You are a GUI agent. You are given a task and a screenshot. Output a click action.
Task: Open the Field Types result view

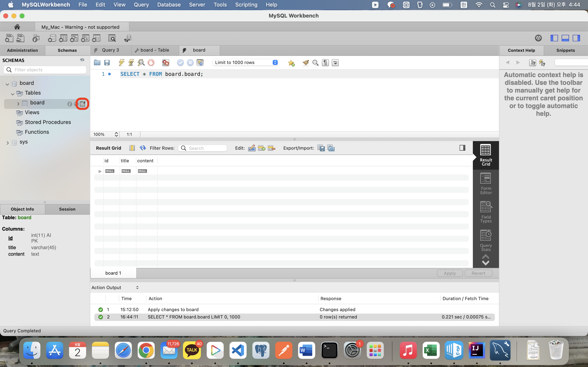point(486,212)
